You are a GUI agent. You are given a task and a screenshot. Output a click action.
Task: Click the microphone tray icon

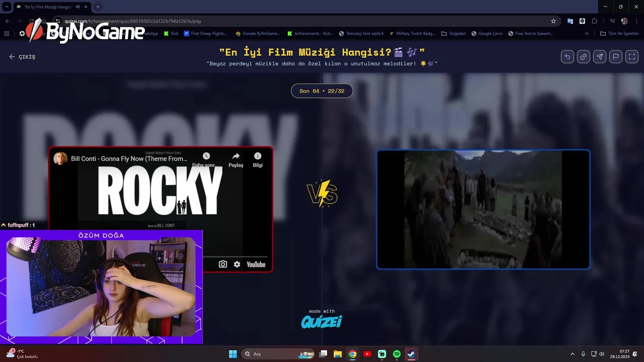tap(583, 354)
